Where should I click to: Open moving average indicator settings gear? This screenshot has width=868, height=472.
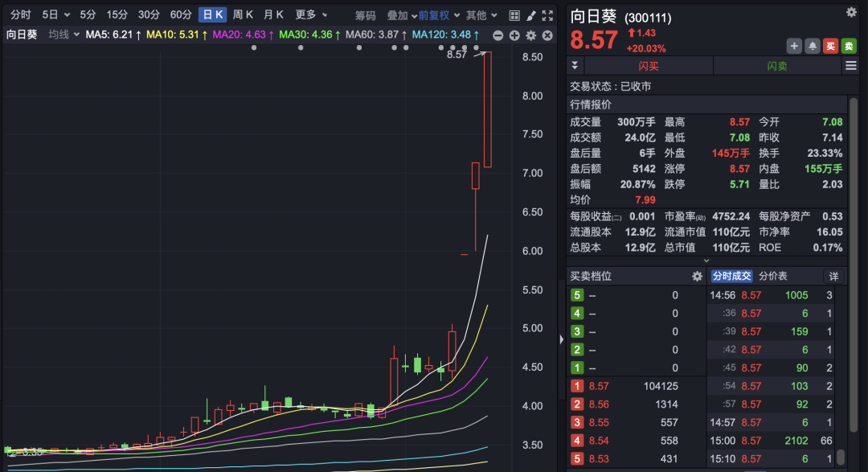pyautogui.click(x=530, y=35)
